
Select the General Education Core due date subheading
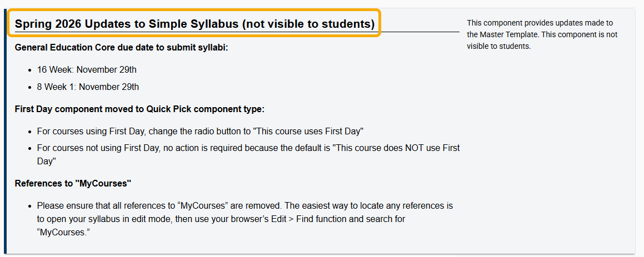[x=122, y=47]
